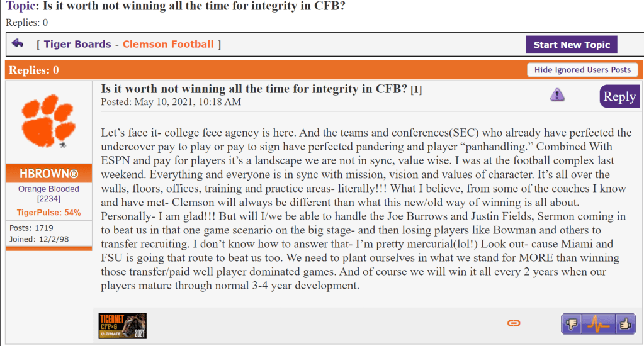
Task: Click the Orange Blooded [2234] rank link
Action: 48,194
